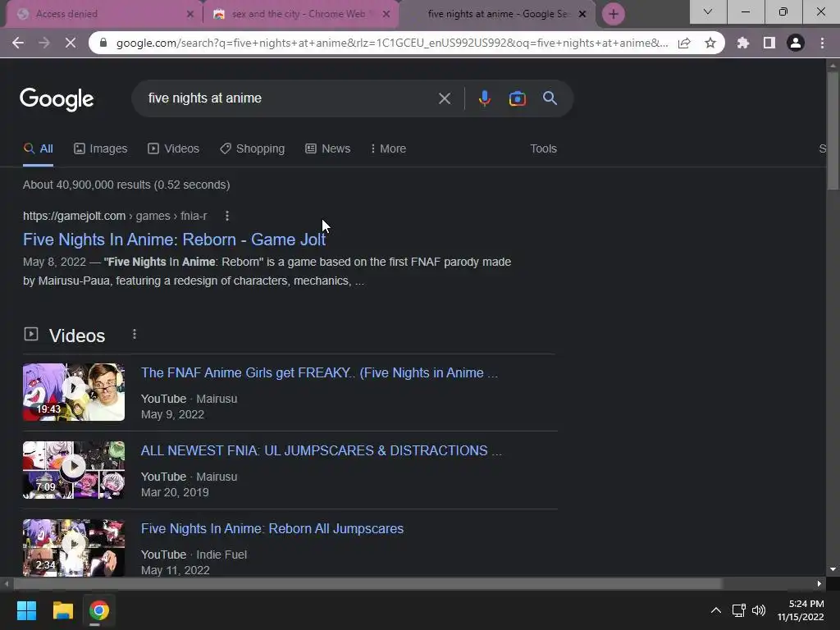Close the five nights at anime tab

(x=582, y=15)
